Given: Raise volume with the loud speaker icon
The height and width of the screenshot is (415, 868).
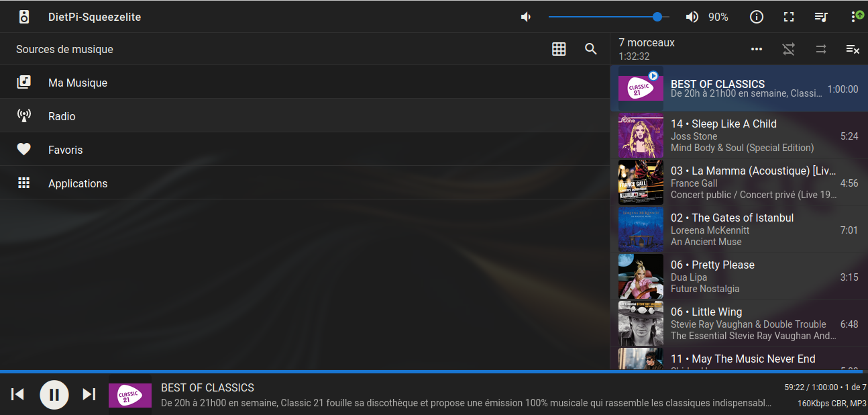Looking at the screenshot, I should [692, 17].
